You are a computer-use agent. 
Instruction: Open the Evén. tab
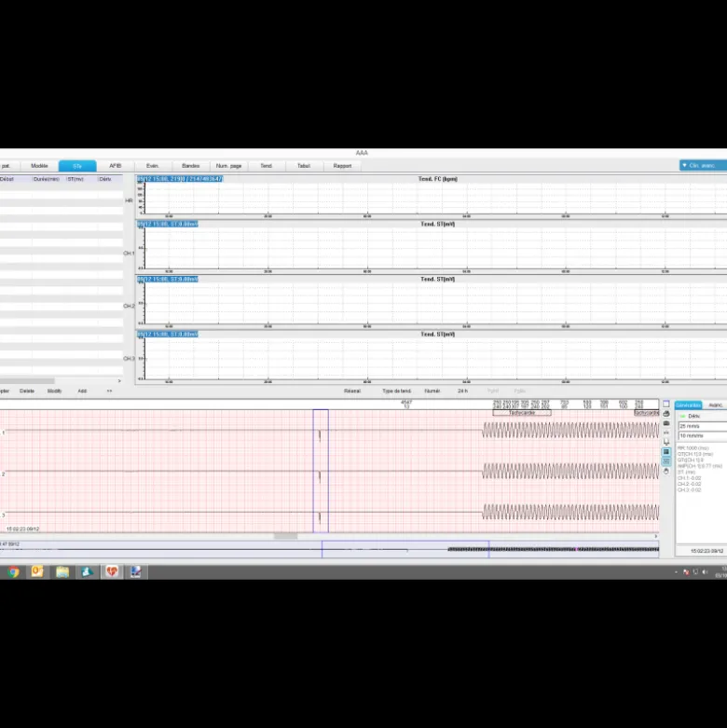[153, 166]
